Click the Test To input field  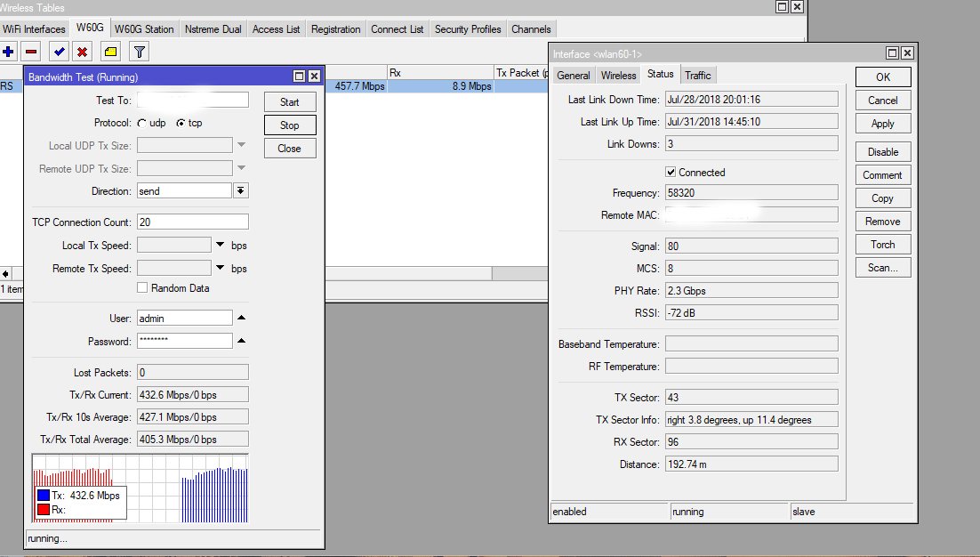tap(192, 100)
